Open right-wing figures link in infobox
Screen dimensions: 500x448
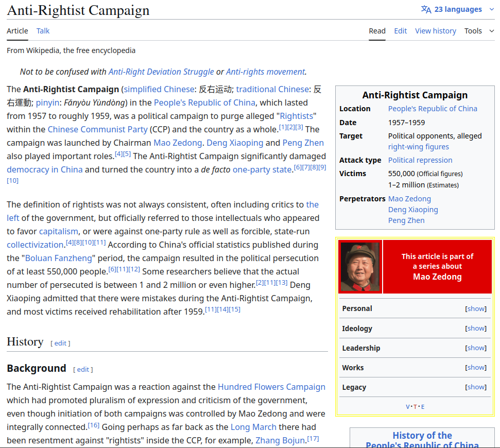[418, 147]
